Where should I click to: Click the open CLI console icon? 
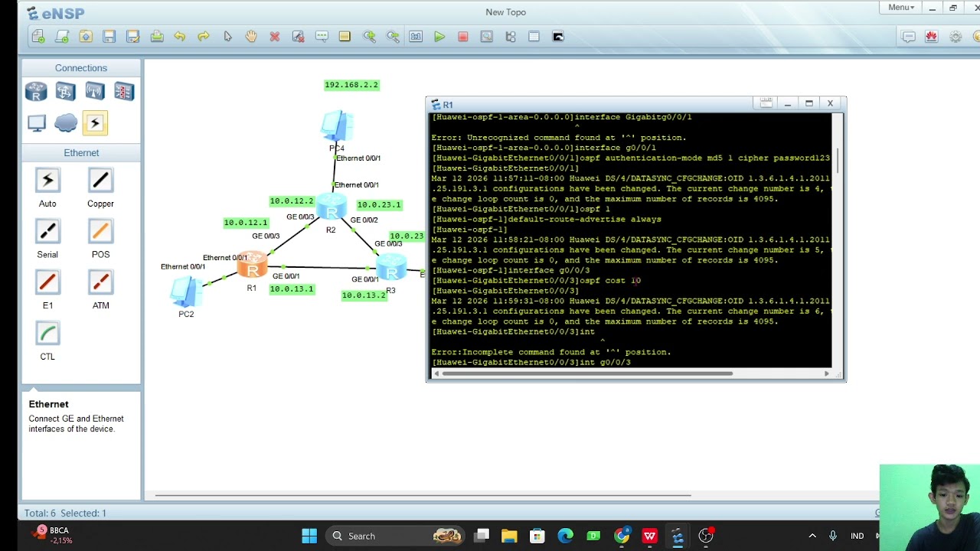(558, 36)
